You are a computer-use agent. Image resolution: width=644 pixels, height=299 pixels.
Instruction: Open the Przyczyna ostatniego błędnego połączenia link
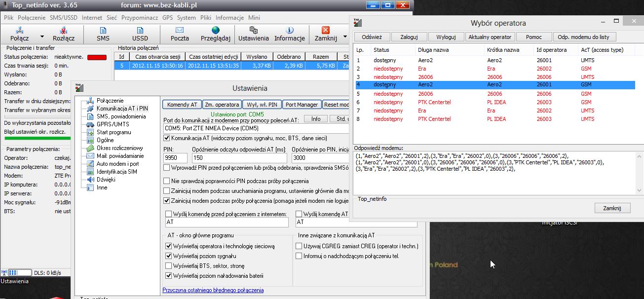tap(213, 290)
